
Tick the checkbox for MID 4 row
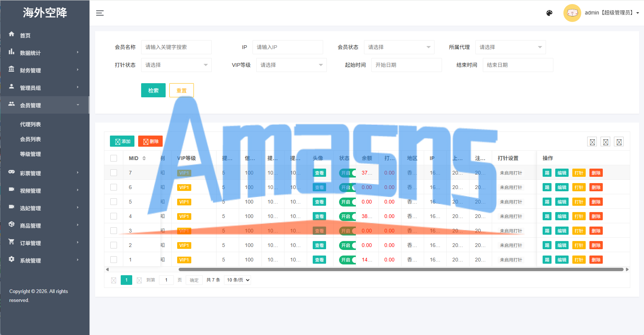114,216
